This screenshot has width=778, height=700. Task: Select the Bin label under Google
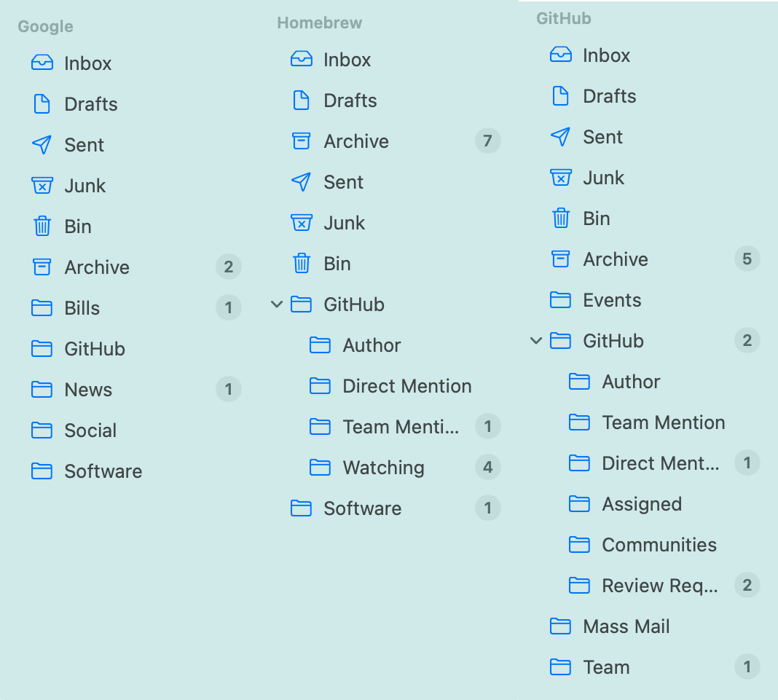[x=78, y=227]
